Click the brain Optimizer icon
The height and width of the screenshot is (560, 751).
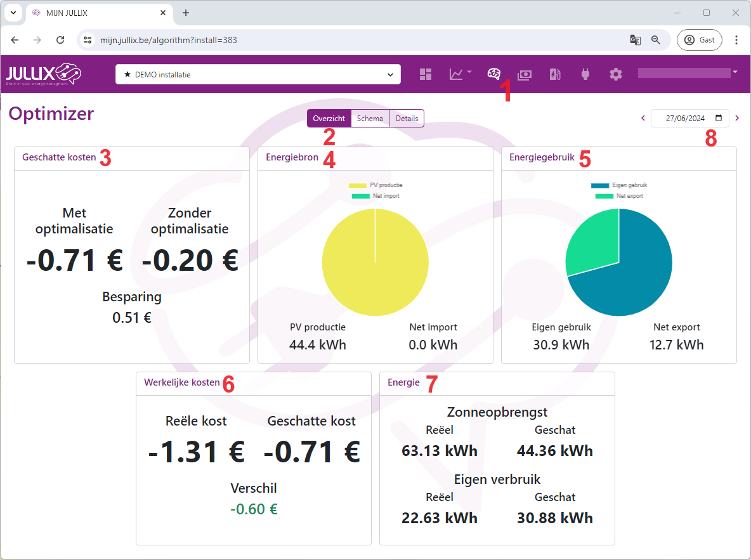493,74
